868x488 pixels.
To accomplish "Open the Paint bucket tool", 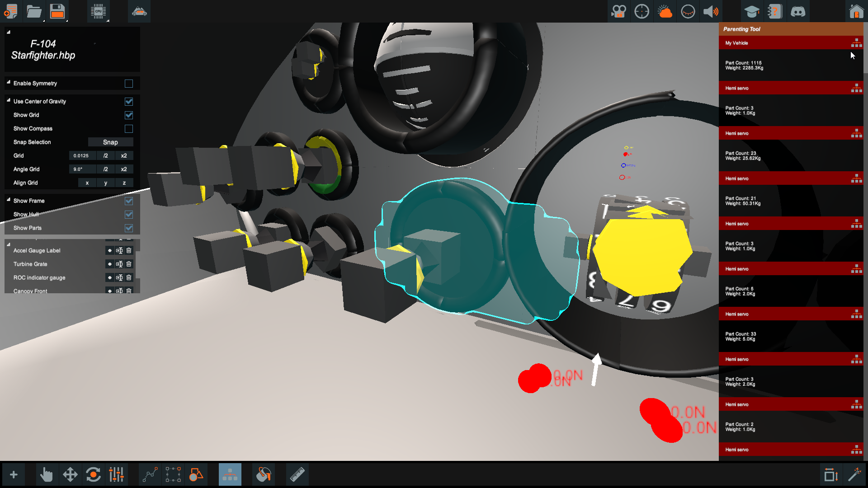I will [x=264, y=475].
